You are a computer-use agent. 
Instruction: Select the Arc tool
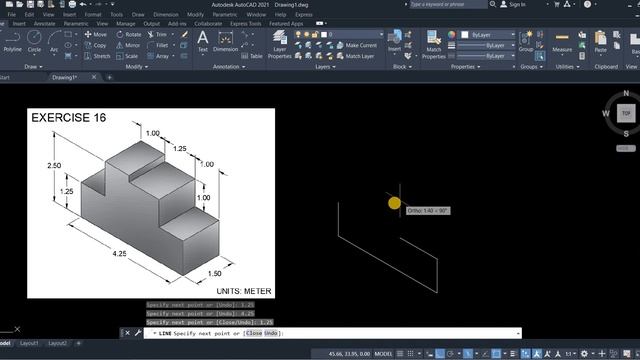(54, 42)
